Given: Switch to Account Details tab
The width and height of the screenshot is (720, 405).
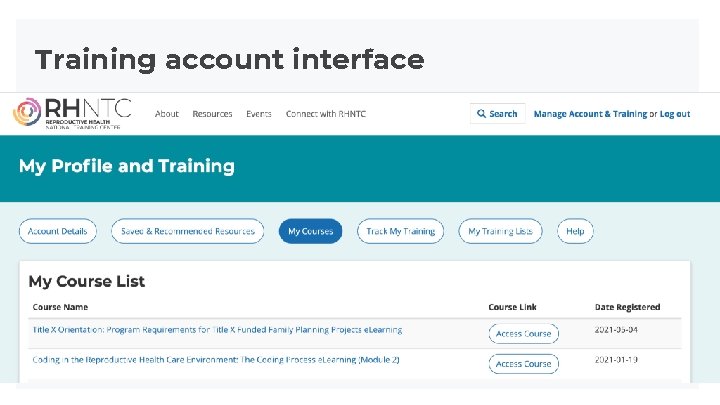Looking at the screenshot, I should pyautogui.click(x=57, y=231).
